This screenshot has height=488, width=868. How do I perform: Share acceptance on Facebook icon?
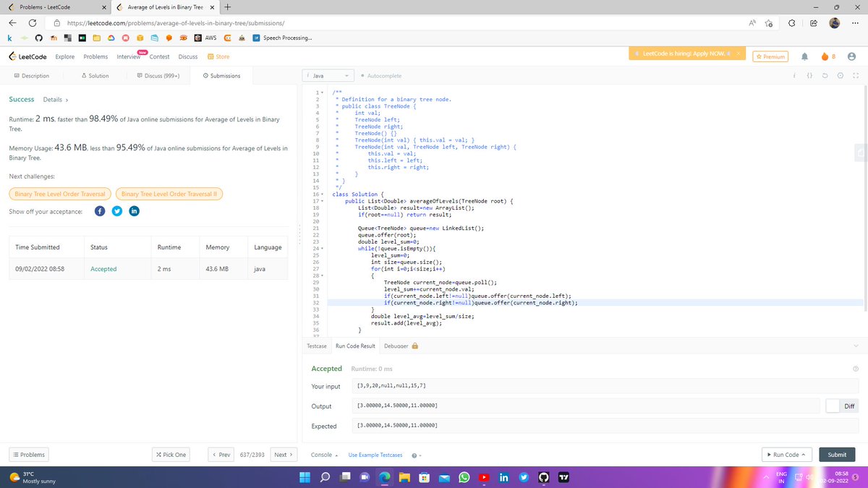pos(100,211)
